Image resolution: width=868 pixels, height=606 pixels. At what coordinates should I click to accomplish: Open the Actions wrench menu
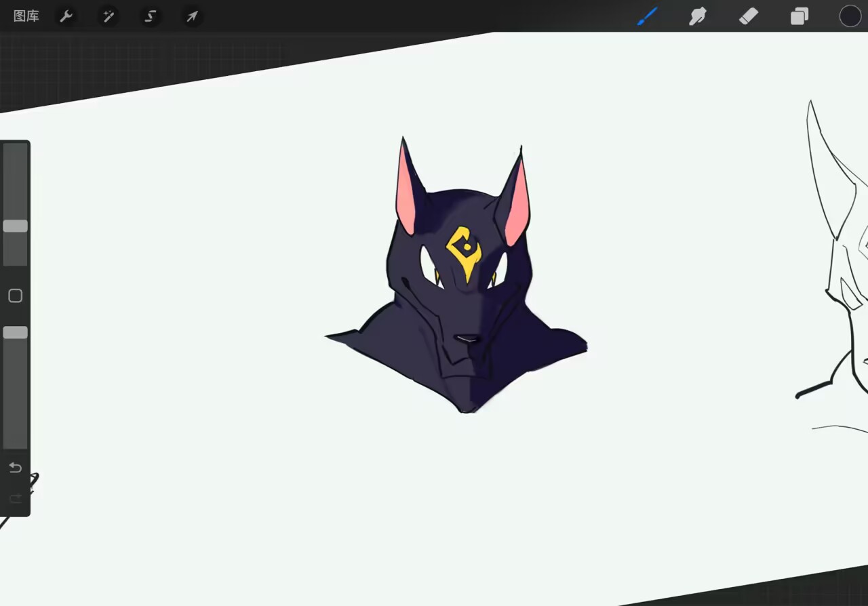pos(66,16)
